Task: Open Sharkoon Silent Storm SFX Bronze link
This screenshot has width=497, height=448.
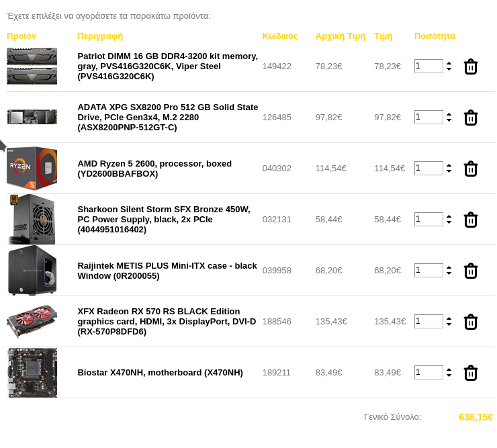Action: point(164,220)
